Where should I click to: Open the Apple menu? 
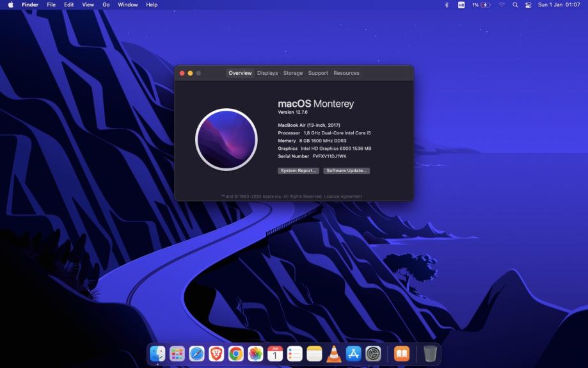pyautogui.click(x=10, y=4)
